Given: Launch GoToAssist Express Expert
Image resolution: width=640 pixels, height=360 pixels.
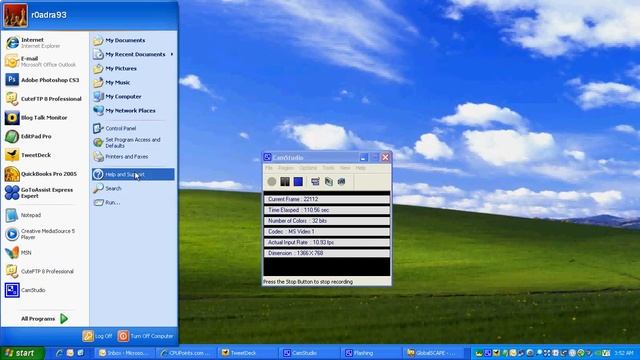Looking at the screenshot, I should coord(44,193).
